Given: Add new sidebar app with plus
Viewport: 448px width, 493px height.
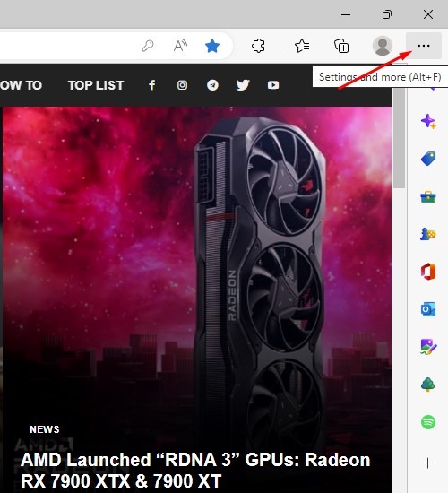Looking at the screenshot, I should [x=428, y=463].
